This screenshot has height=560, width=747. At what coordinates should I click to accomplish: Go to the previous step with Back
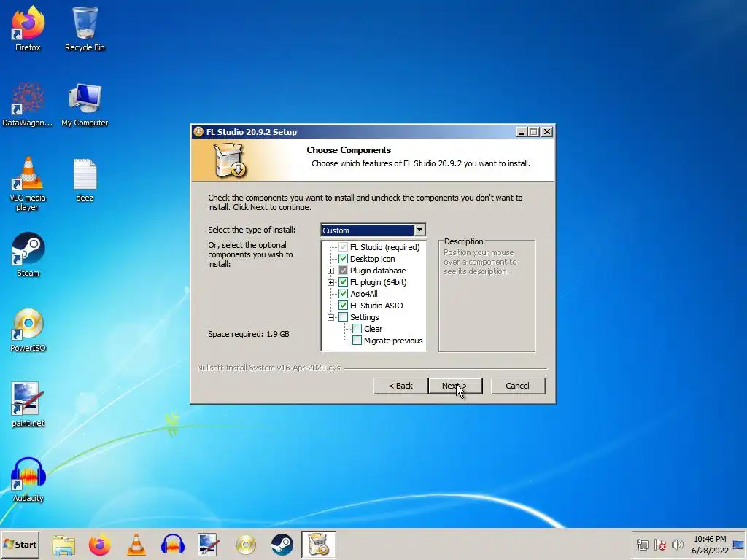[x=400, y=386]
